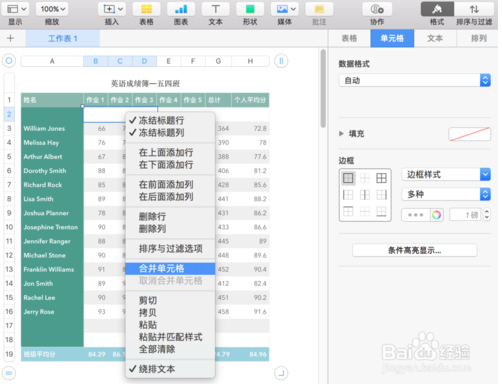Open the 插入 insert menu
The width and height of the screenshot is (502, 384).
click(112, 9)
